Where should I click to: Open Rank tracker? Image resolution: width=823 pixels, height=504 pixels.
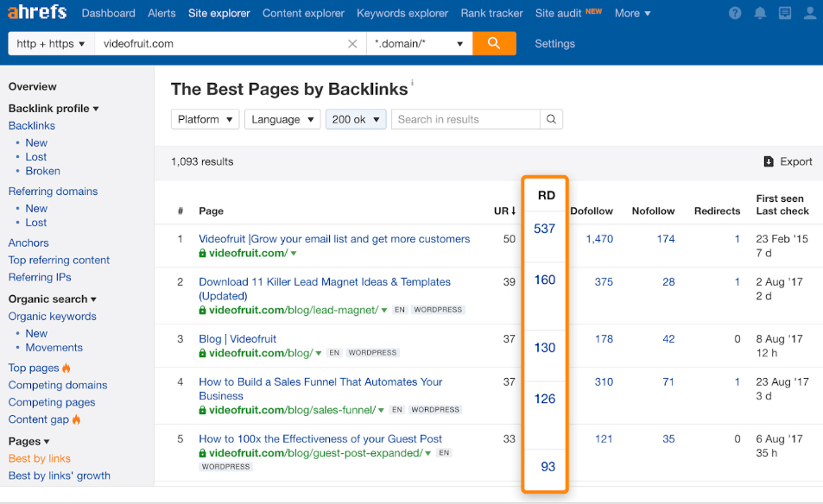(x=491, y=13)
